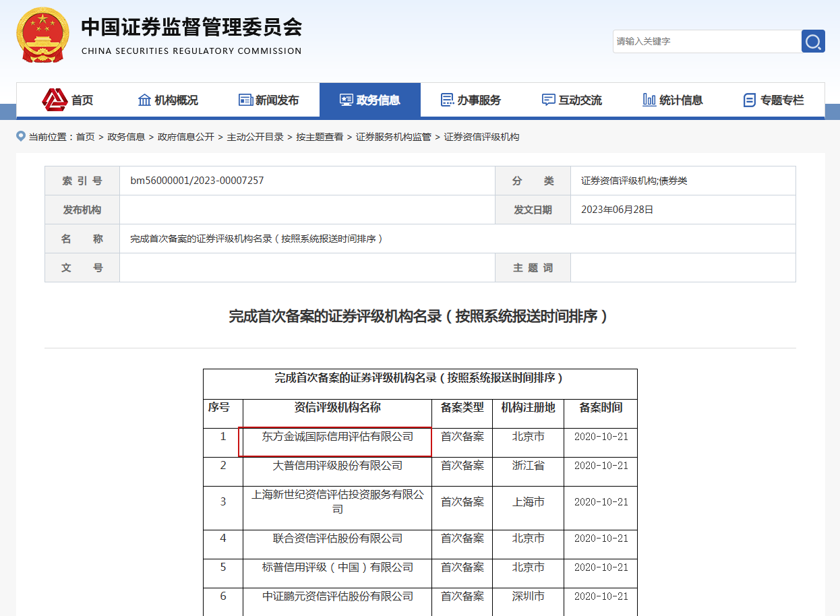Click the bar chart icon for 统计信息
840x616 pixels.
point(649,100)
